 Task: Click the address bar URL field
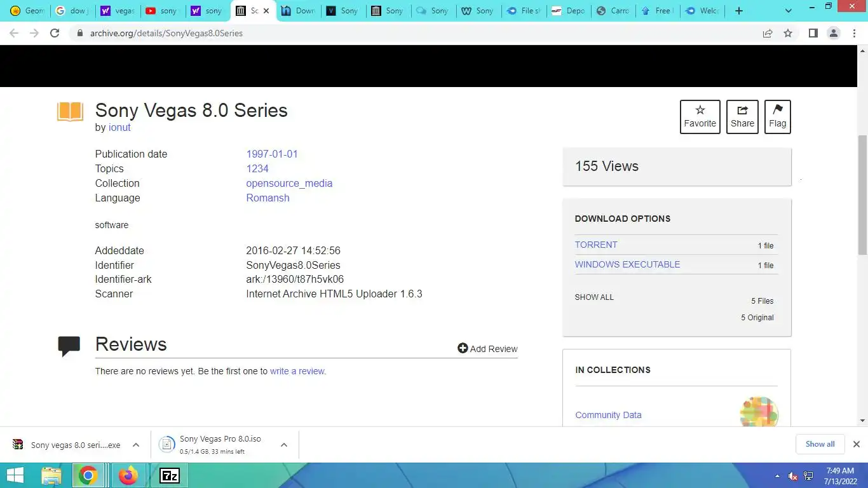pyautogui.click(x=419, y=33)
